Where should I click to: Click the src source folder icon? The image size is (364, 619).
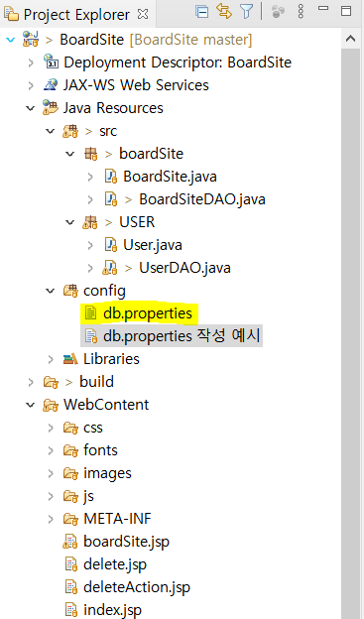[x=70, y=131]
